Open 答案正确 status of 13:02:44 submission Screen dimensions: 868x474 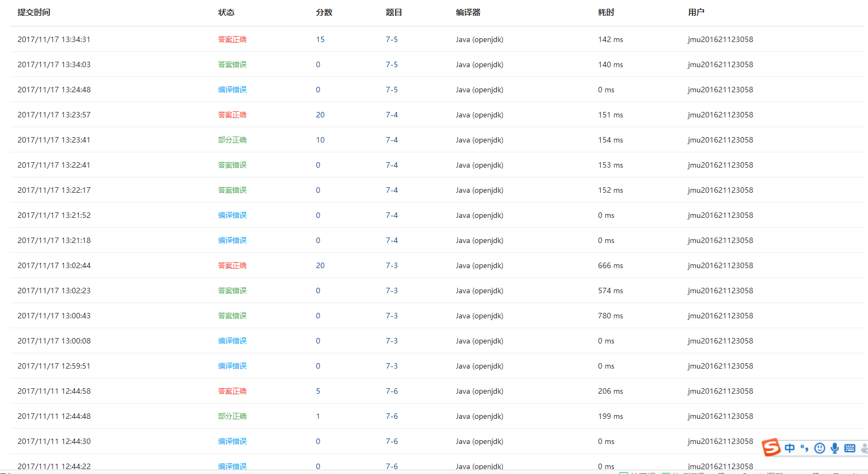232,265
